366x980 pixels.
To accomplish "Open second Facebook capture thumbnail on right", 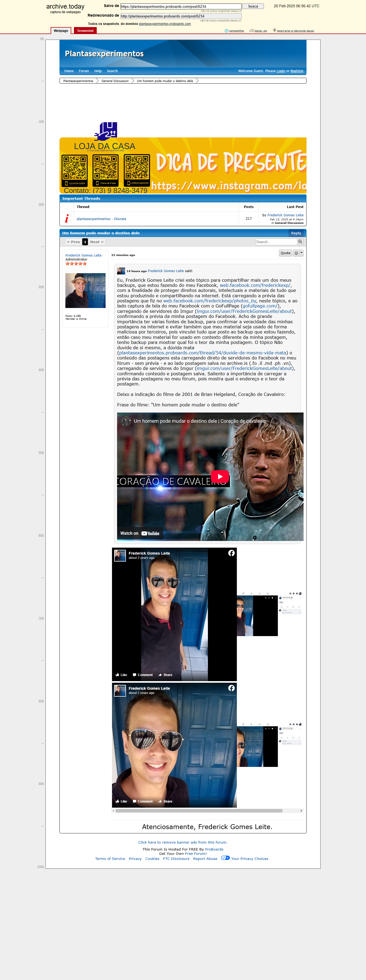I will point(269,744).
